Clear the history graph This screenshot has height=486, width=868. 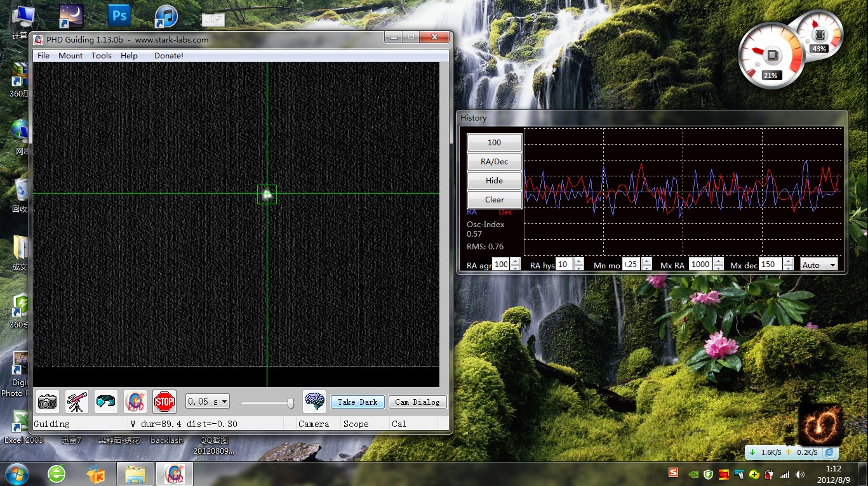click(495, 200)
